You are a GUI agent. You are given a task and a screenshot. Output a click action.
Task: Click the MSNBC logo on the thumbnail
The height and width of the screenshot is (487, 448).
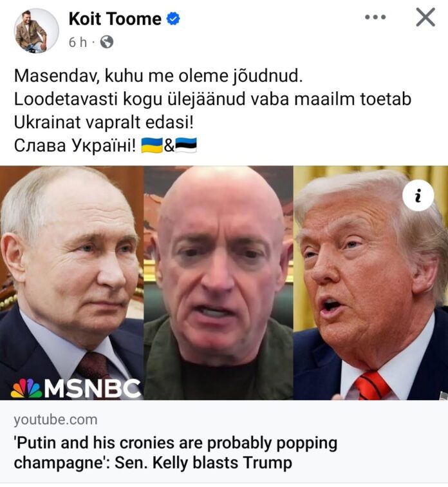(x=76, y=388)
